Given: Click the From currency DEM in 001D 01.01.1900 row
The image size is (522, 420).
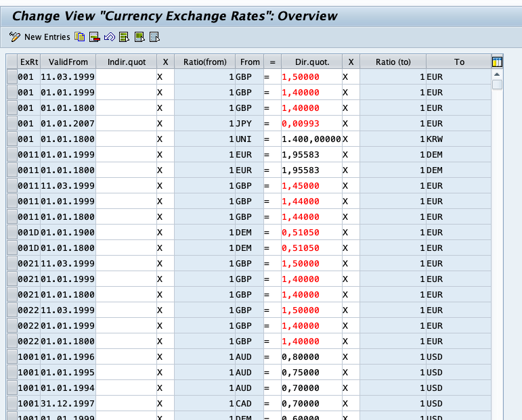Looking at the screenshot, I should (249, 233).
